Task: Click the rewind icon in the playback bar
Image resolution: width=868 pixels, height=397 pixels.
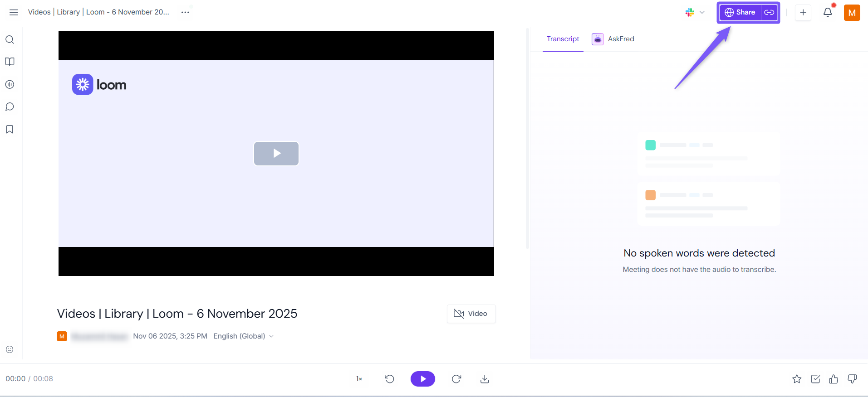Action: (389, 379)
